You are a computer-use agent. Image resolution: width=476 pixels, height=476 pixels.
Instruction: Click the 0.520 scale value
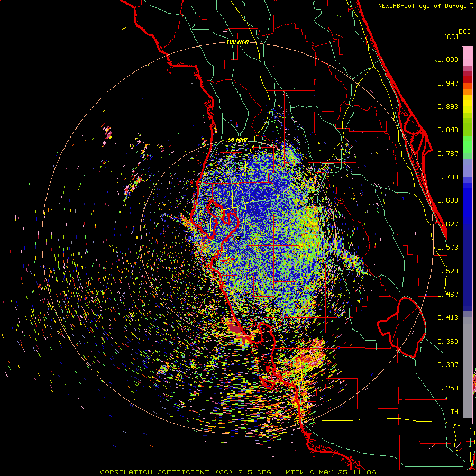448,271
